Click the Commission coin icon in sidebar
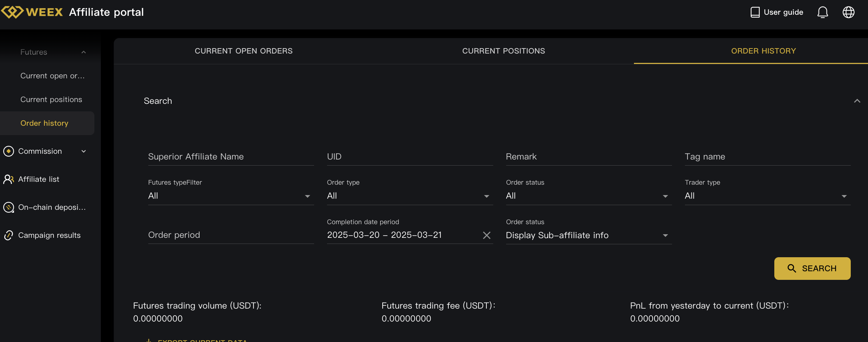The height and width of the screenshot is (342, 868). coord(9,151)
